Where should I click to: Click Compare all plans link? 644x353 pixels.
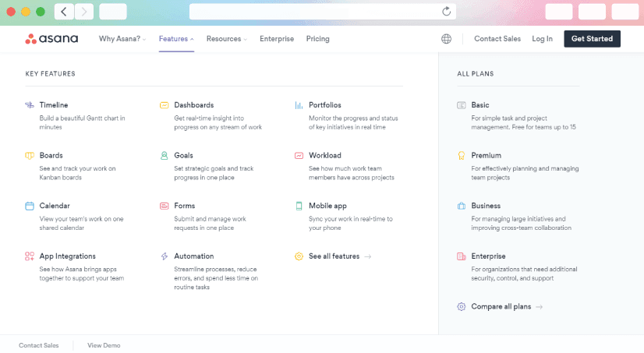click(507, 306)
